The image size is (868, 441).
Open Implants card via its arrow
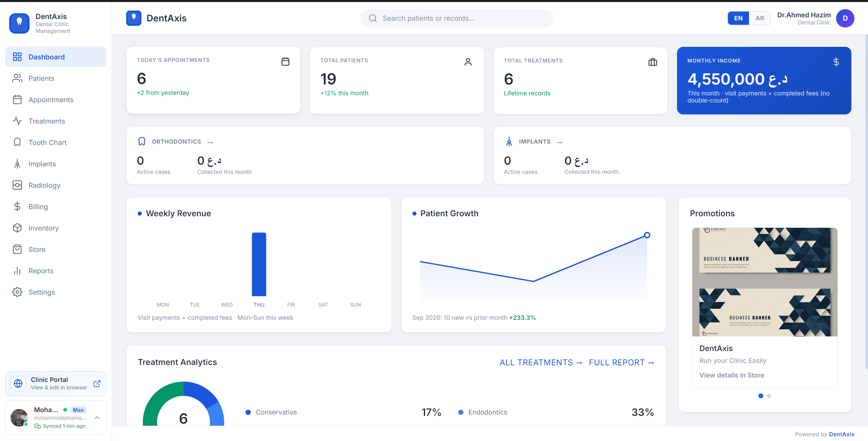[559, 142]
